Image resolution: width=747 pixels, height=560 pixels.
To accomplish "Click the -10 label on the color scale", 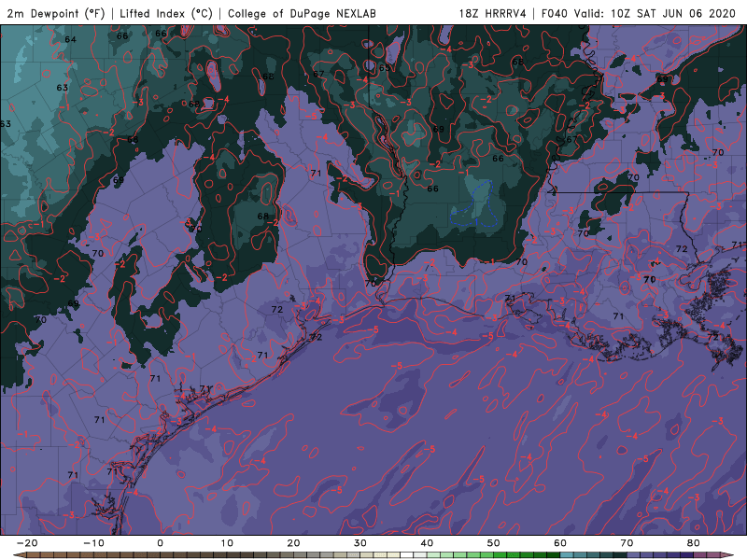I will click(x=93, y=543).
